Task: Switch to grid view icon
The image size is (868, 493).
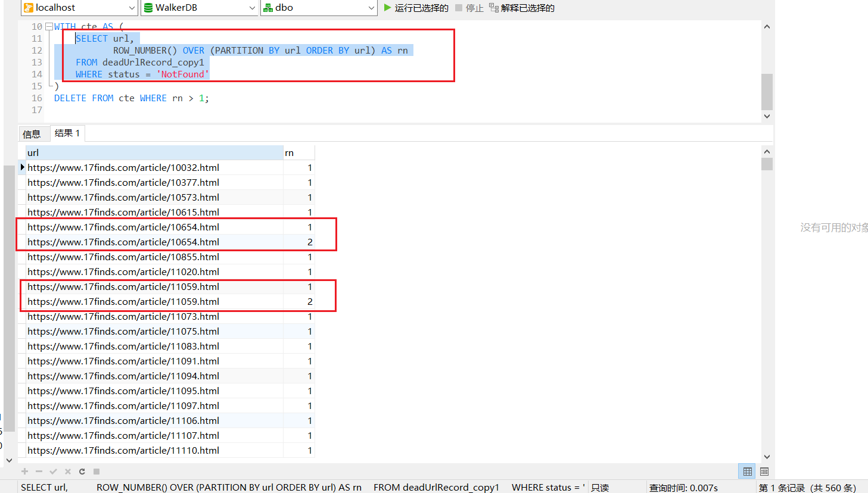Action: 747,472
